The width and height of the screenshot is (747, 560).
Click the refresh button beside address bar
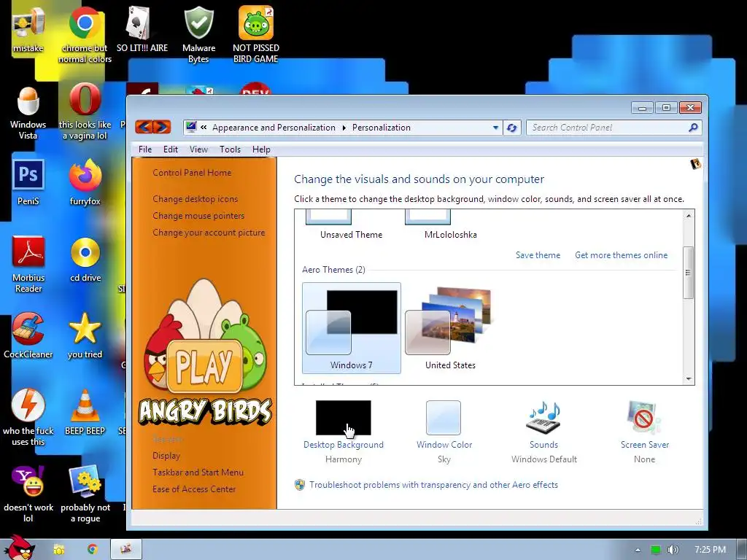511,128
